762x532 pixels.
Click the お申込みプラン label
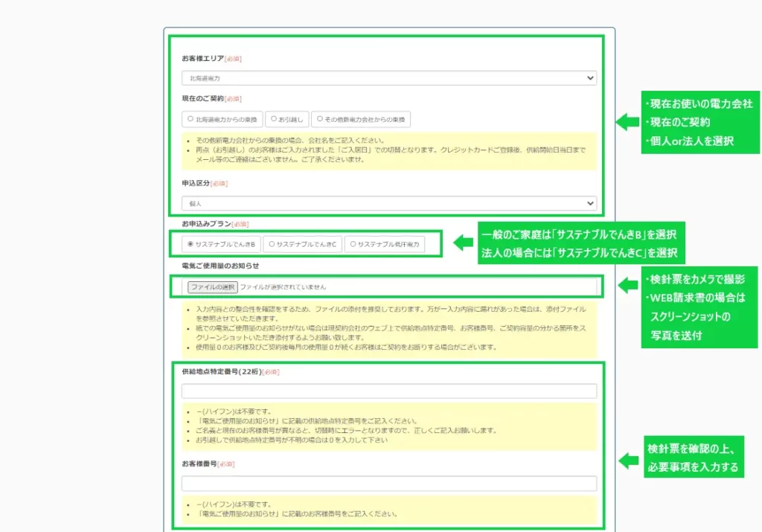tap(207, 224)
